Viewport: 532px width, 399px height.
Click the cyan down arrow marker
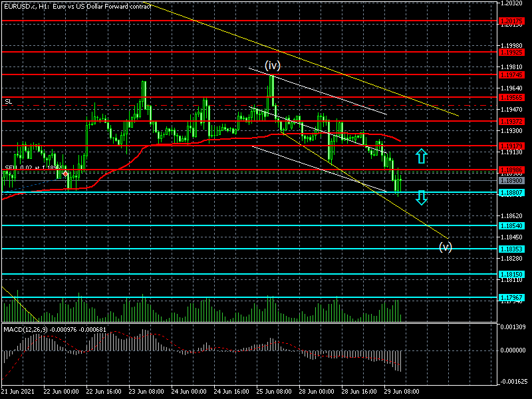coord(420,197)
